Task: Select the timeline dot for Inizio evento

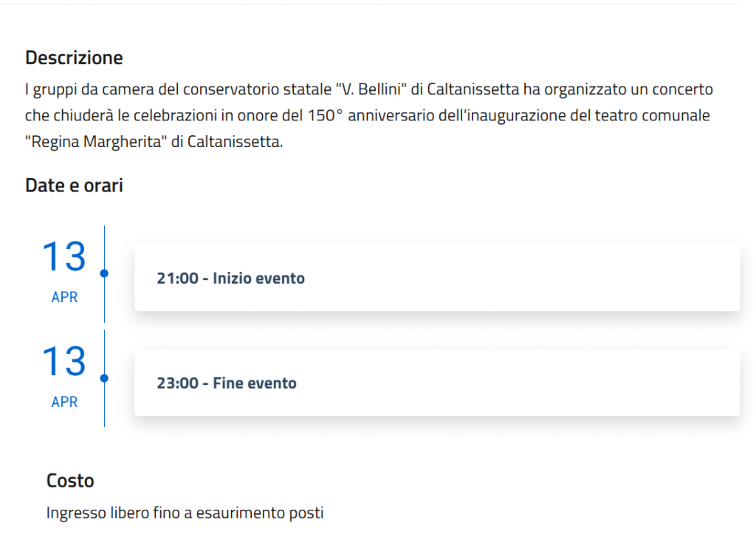Action: pyautogui.click(x=104, y=273)
